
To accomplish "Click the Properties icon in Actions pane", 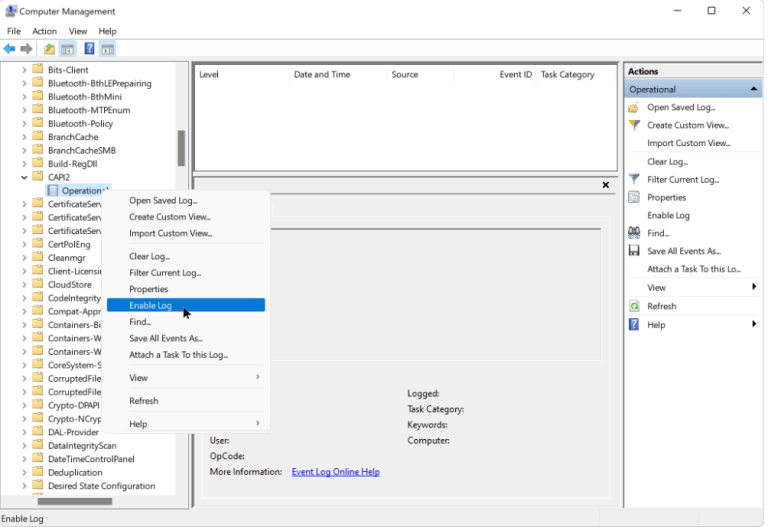I will (x=634, y=197).
